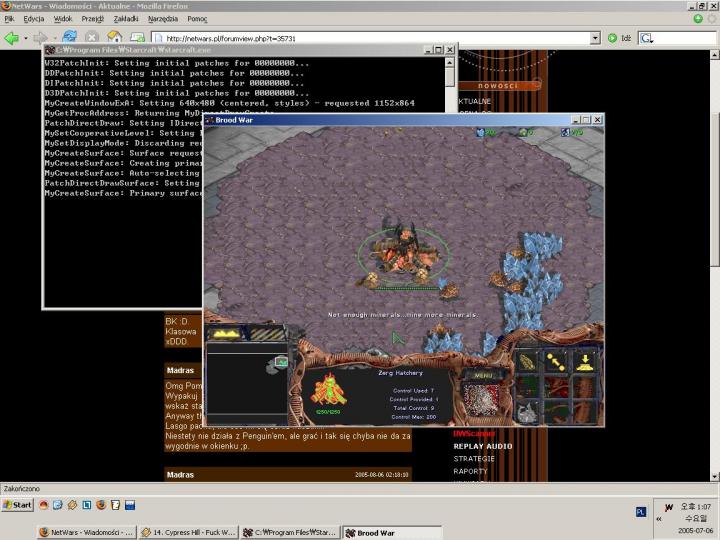Click the first red quick launch icon

click(44, 505)
